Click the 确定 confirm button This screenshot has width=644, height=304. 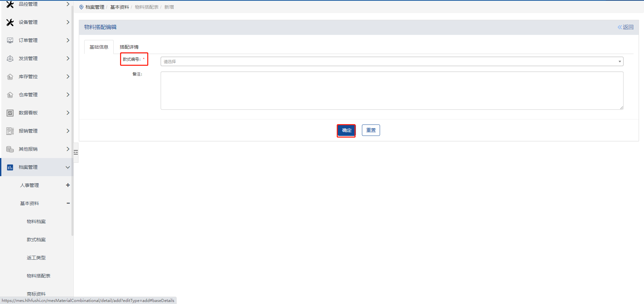pyautogui.click(x=346, y=130)
